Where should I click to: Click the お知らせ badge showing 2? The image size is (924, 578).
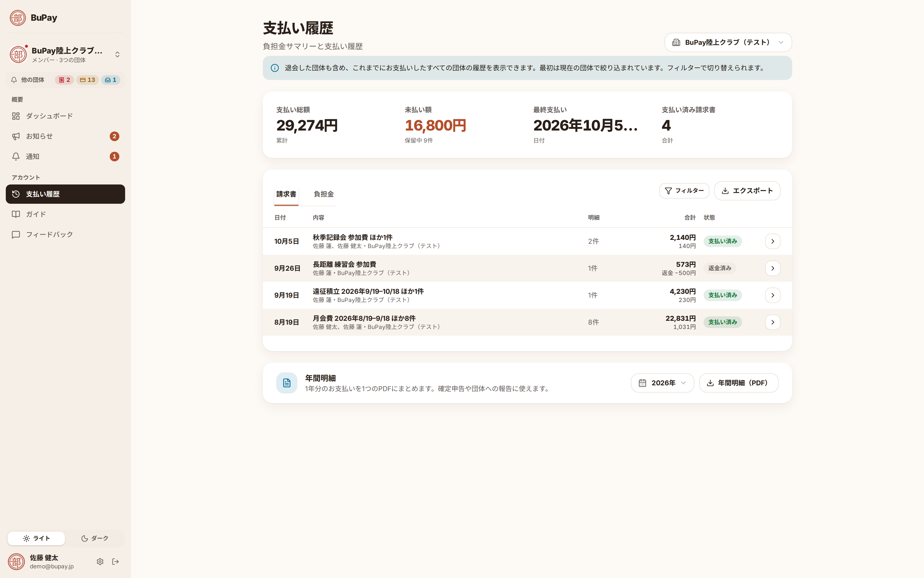[x=114, y=137]
